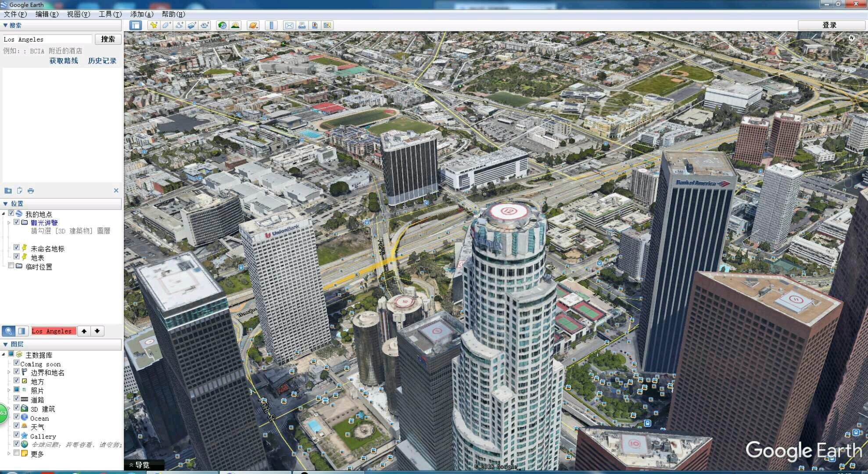Screen dimensions: 868x474
Task: Toggle sunlight across the landscape
Action: [235, 25]
